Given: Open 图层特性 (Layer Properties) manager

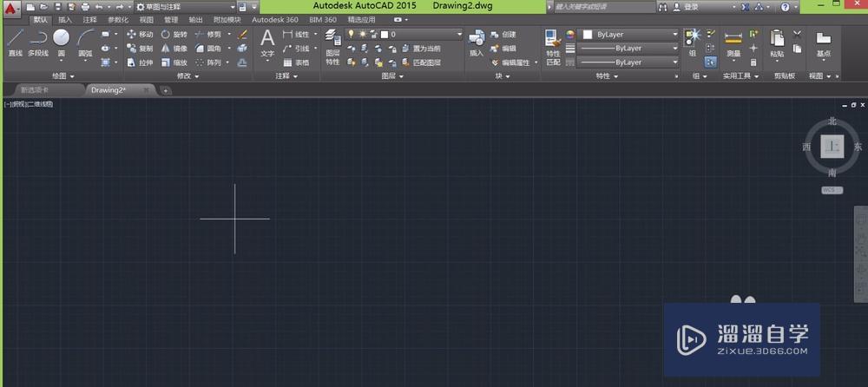Looking at the screenshot, I should [332, 48].
